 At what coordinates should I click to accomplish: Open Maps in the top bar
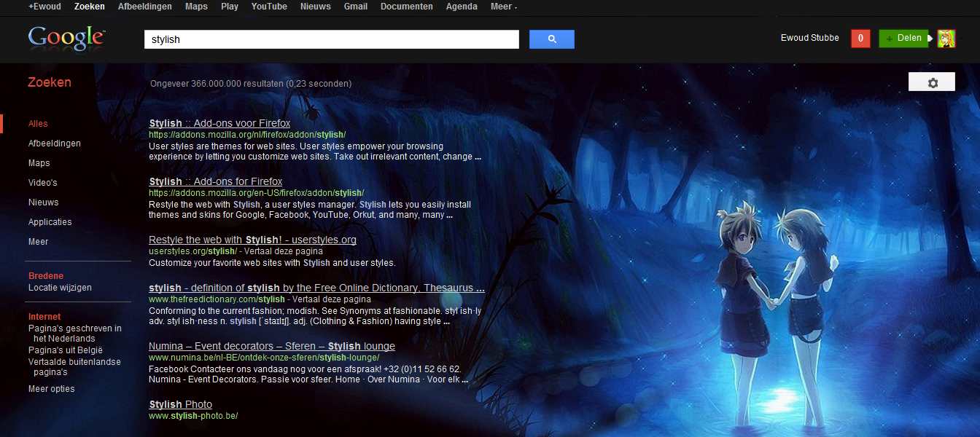[196, 7]
